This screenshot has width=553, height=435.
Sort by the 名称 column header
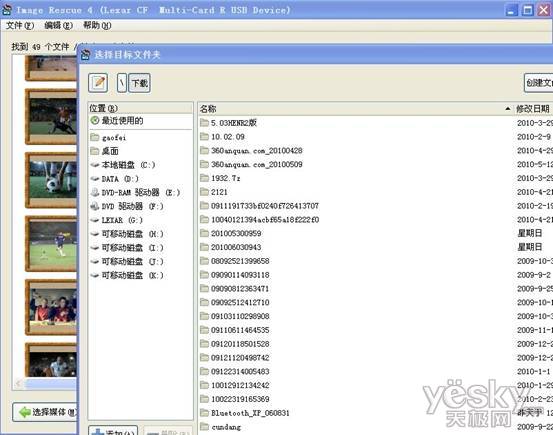pyautogui.click(x=355, y=109)
